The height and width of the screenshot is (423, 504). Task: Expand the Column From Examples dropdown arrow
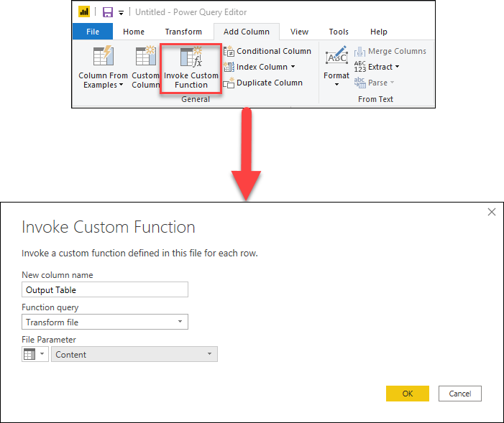click(122, 85)
